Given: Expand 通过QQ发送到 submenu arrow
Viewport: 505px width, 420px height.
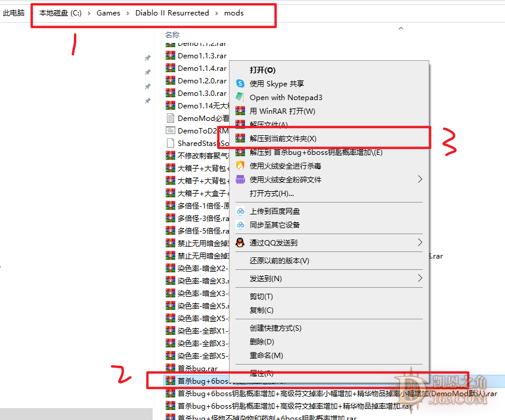Looking at the screenshot, I should click(x=420, y=242).
